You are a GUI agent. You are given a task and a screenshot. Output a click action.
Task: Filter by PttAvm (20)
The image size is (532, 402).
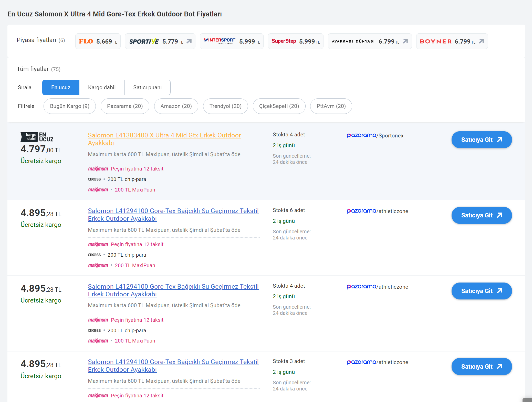[331, 106]
